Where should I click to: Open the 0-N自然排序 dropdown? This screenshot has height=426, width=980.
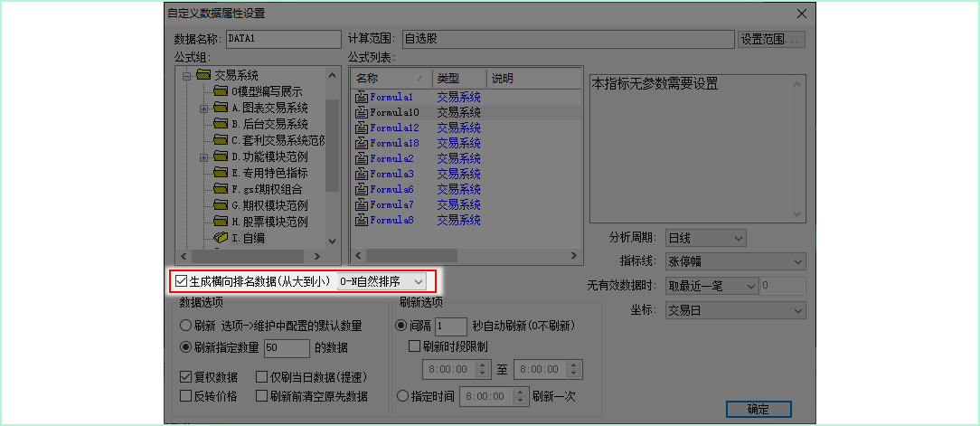[382, 281]
